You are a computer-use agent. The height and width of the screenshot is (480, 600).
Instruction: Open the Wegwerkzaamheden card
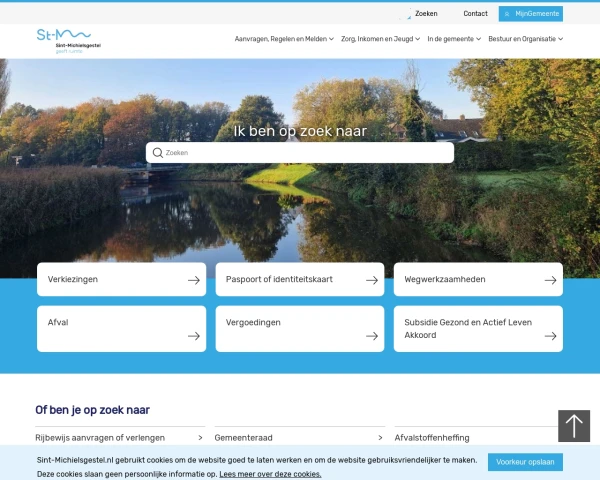pos(478,279)
